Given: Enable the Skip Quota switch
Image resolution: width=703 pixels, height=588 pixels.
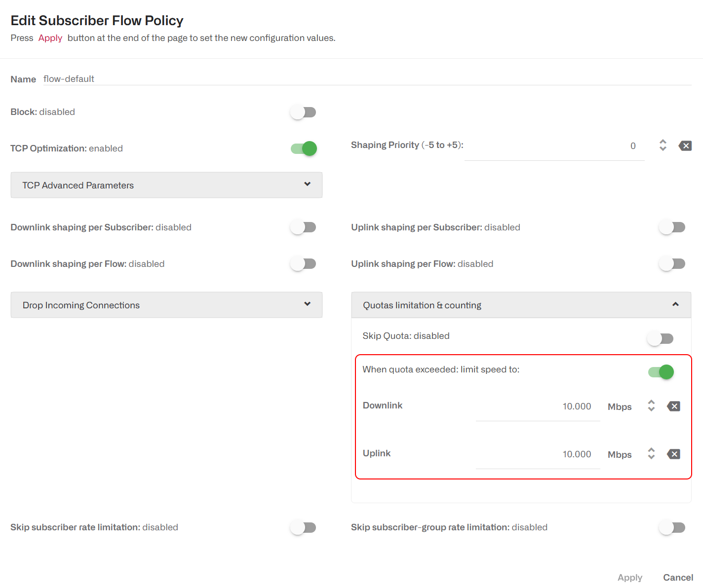Looking at the screenshot, I should click(660, 339).
